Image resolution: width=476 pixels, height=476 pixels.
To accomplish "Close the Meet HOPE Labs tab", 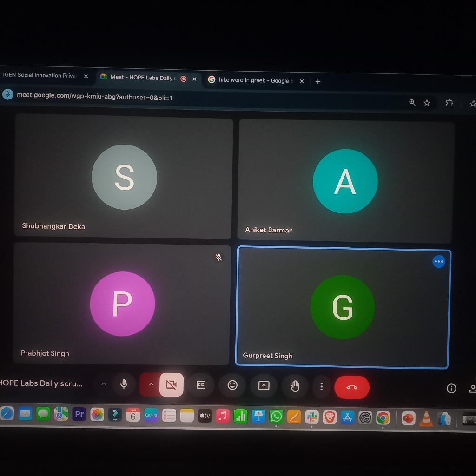I will coord(195,79).
